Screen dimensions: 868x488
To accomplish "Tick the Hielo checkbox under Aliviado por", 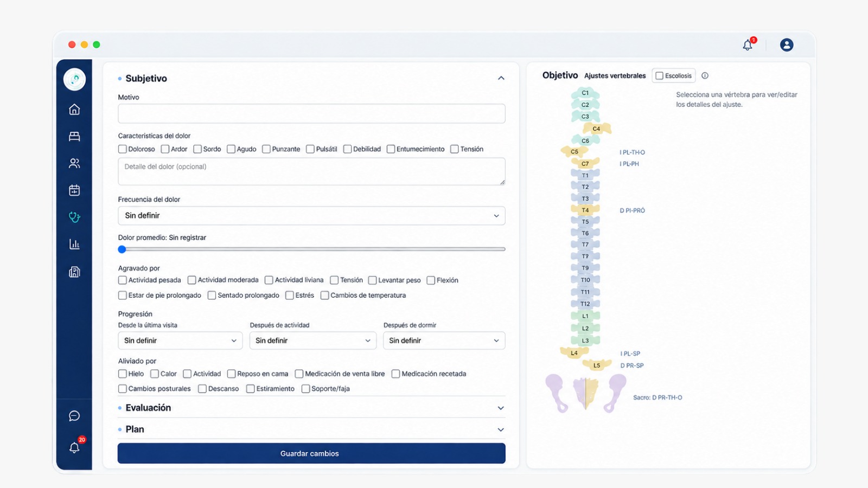I will [x=123, y=374].
